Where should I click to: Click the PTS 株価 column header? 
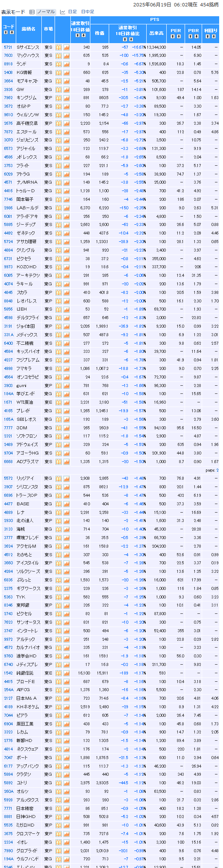(x=99, y=33)
